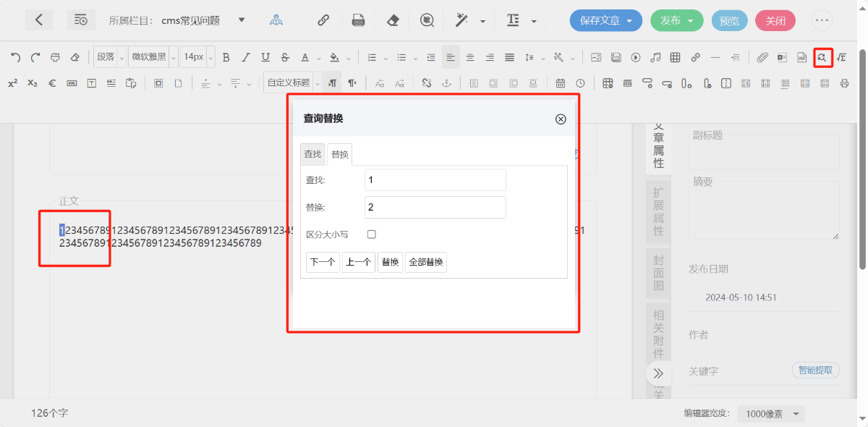
Task: Click the 全部替换 button
Action: tap(426, 262)
